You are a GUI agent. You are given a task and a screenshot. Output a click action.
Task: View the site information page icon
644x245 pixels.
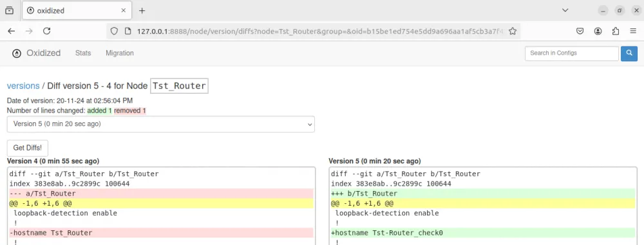tap(128, 32)
